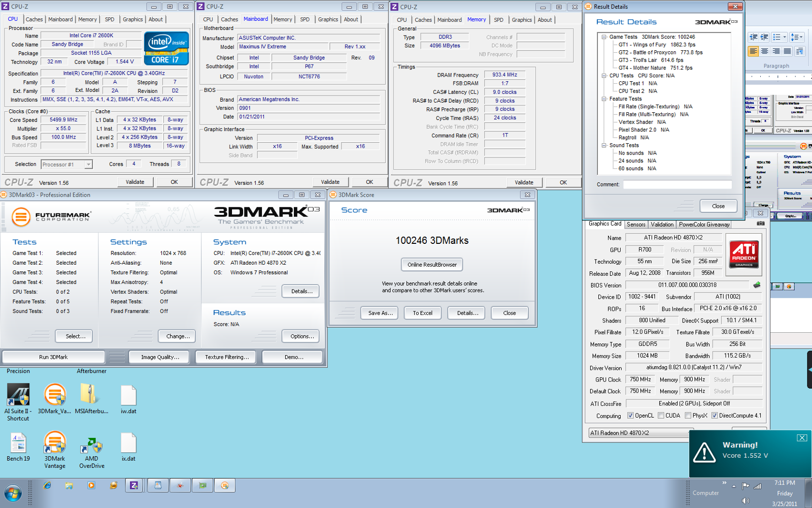Screen dimensions: 812x508
Task: Click GPU-Z screenshot camera icon
Action: click(760, 224)
